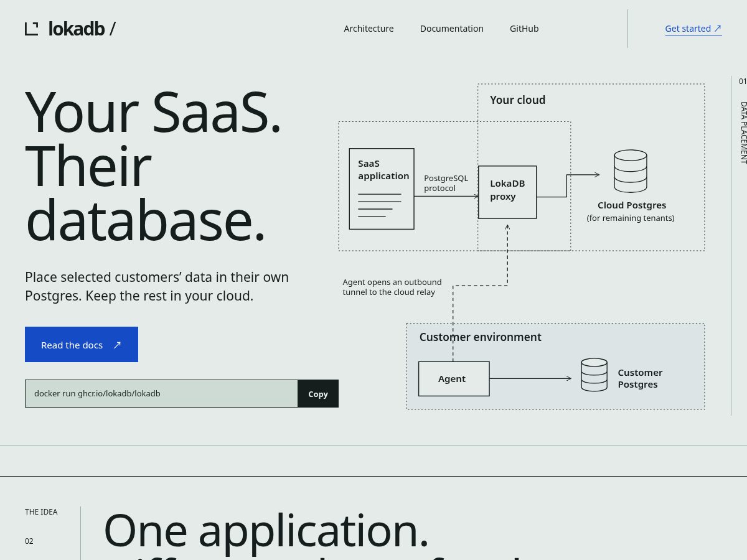Click the 'Place selected customers' data' subheading
This screenshot has width=747, height=560.
point(157,286)
